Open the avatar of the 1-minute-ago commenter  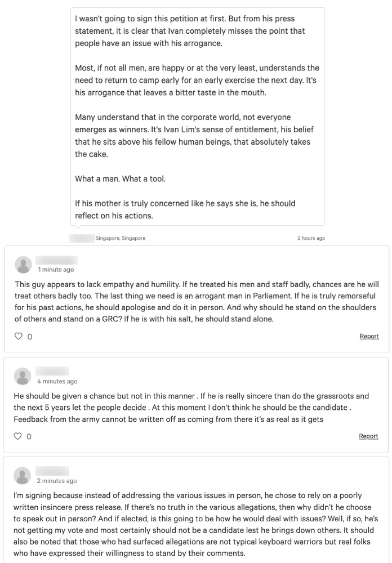[23, 265]
